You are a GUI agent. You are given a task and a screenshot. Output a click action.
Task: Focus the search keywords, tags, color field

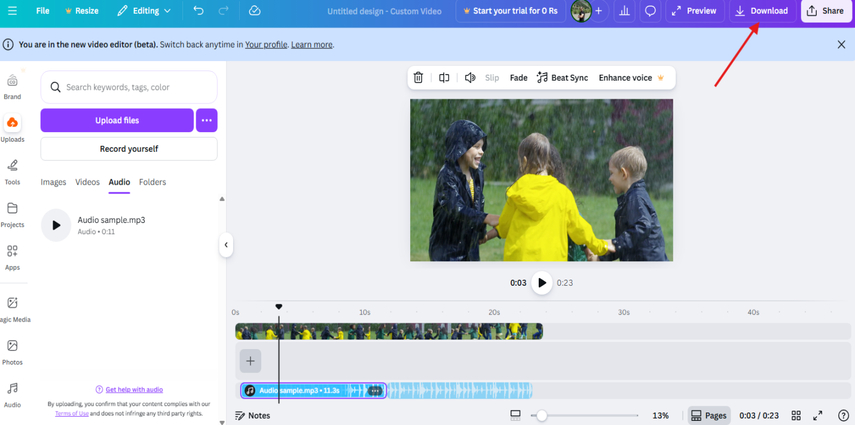129,87
